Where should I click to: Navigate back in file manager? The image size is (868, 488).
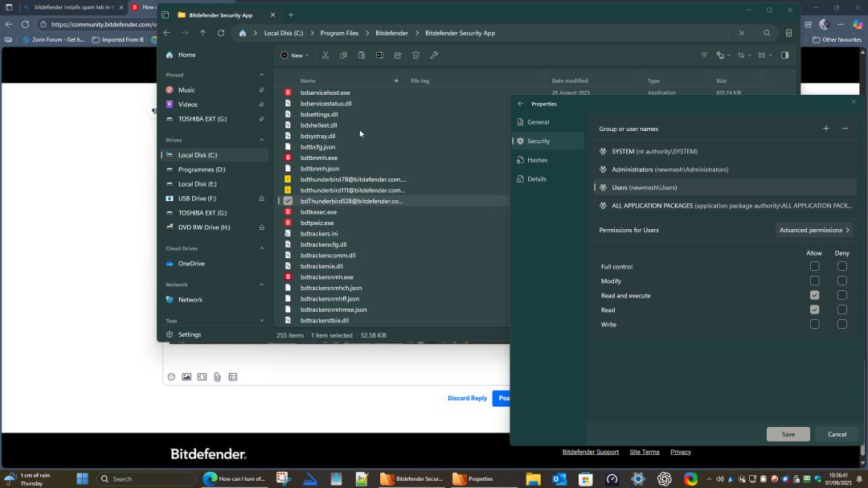[x=166, y=33]
